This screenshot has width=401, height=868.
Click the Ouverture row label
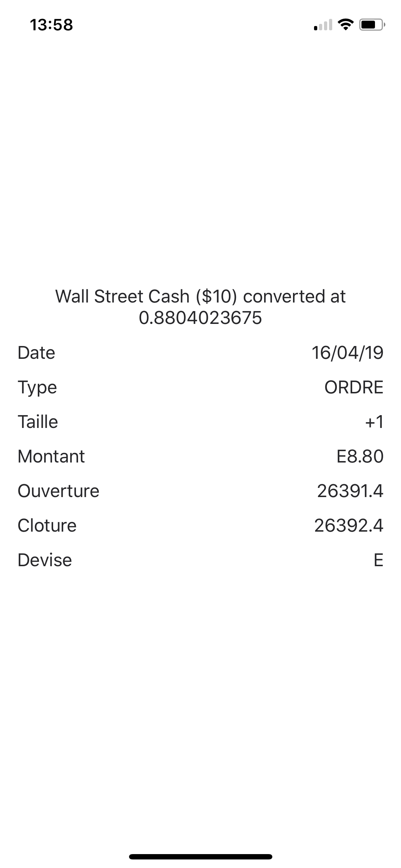tap(58, 491)
